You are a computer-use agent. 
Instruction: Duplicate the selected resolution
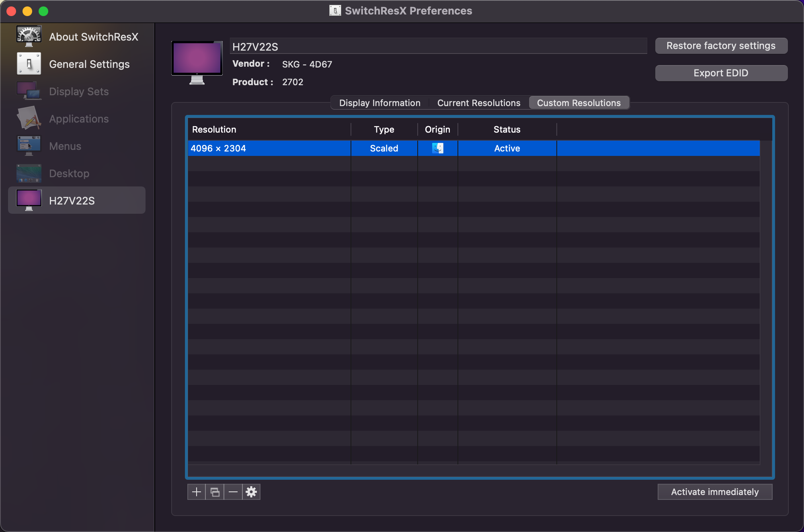[215, 492]
